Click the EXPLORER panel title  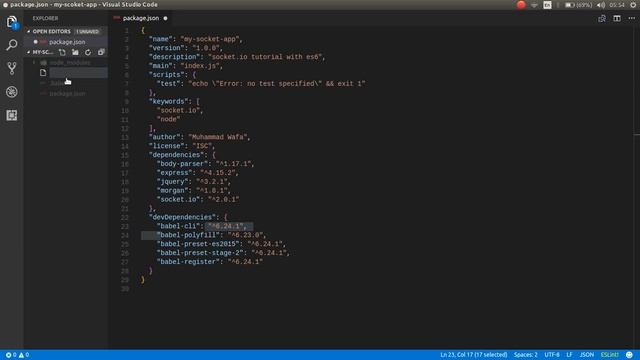click(x=45, y=18)
